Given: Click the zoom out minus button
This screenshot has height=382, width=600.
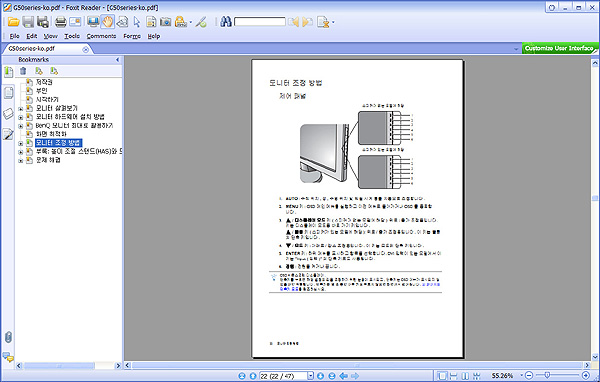Looking at the screenshot, I should [x=529, y=375].
